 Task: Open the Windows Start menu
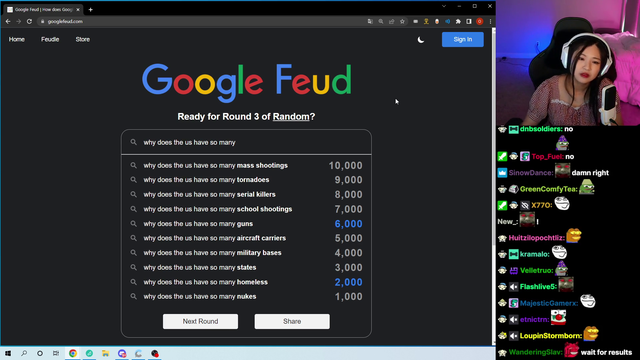8,353
